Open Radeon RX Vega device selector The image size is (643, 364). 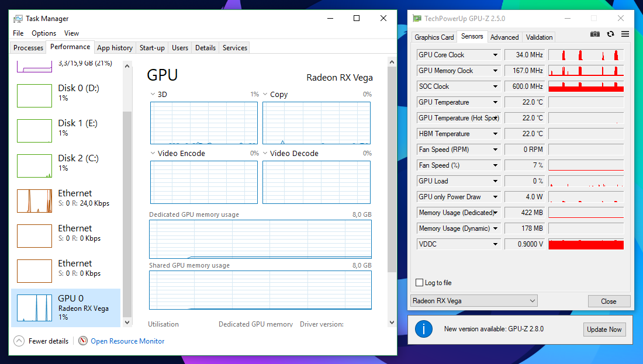(473, 300)
